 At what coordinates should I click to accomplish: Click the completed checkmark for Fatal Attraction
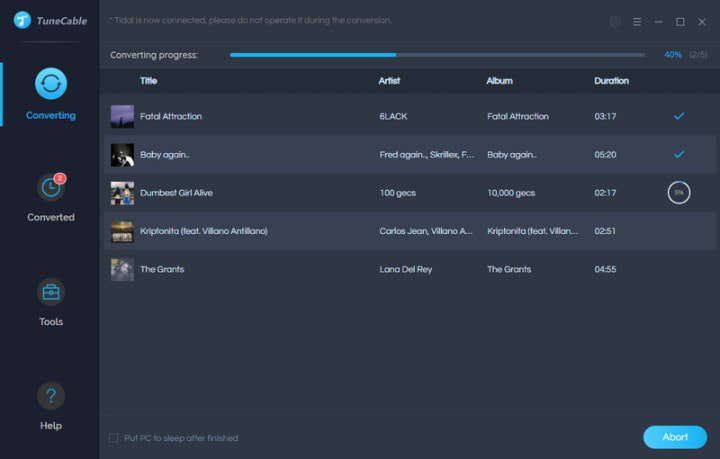(x=679, y=116)
